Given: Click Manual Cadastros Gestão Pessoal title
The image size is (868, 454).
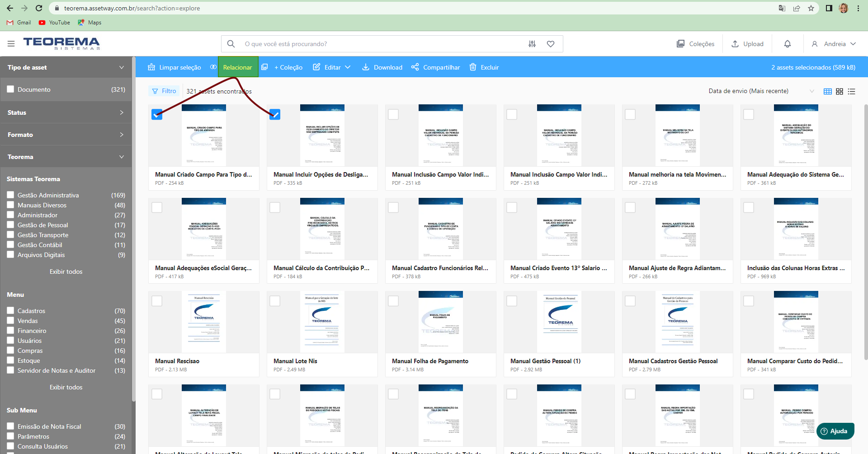Looking at the screenshot, I should click(x=673, y=361).
